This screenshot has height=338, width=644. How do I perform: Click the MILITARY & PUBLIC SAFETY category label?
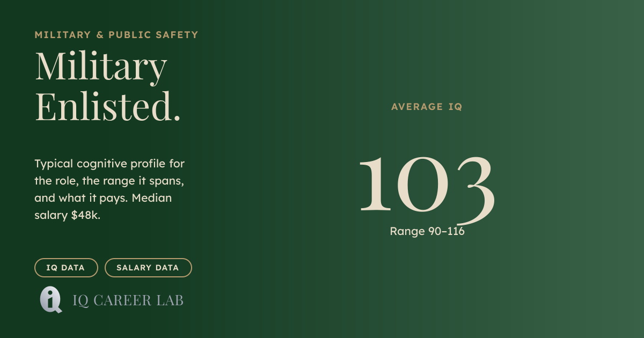(116, 35)
